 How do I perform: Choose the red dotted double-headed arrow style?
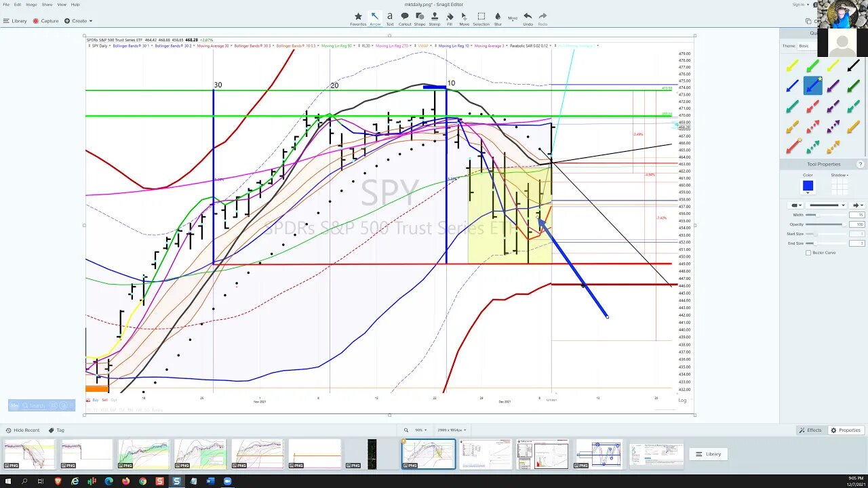(x=812, y=127)
